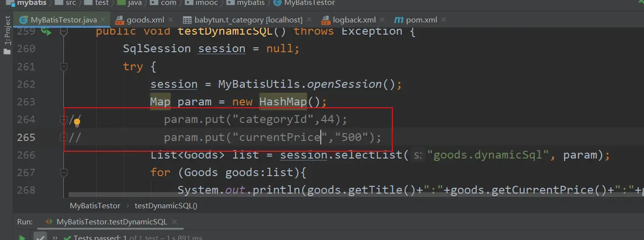644x240 pixels.
Task: Click the green Rerun button in Run panel
Action: (x=22, y=238)
